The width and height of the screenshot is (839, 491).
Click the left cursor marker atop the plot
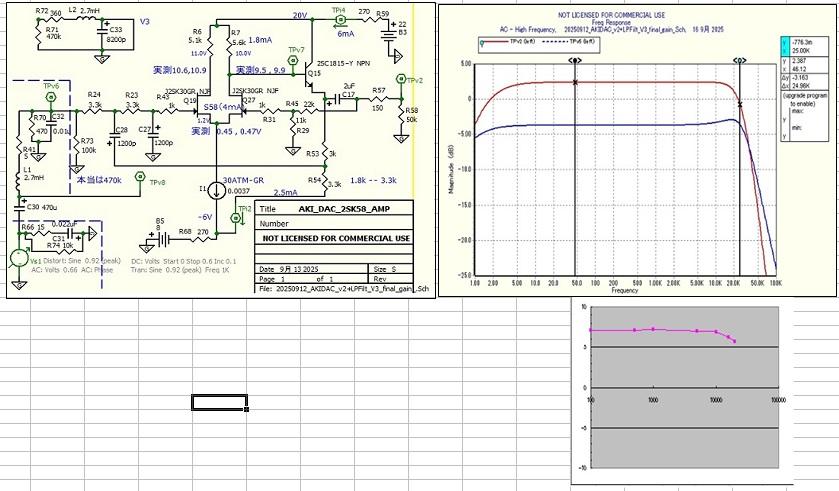pyautogui.click(x=575, y=60)
